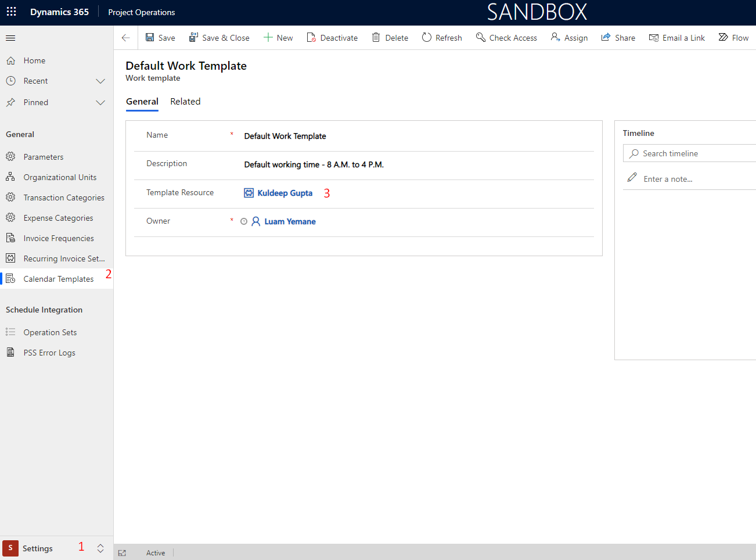Switch to the Related tab
The width and height of the screenshot is (756, 560).
tap(185, 102)
